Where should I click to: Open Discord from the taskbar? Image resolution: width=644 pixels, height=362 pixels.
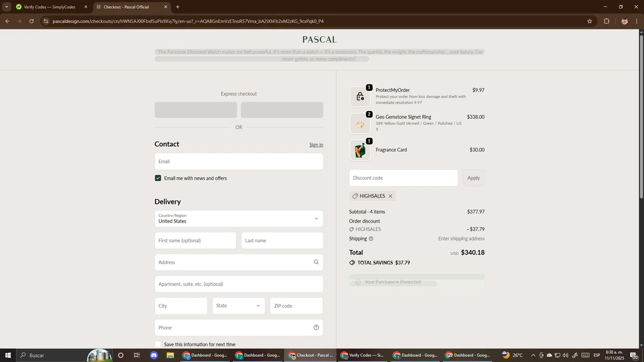click(154, 355)
